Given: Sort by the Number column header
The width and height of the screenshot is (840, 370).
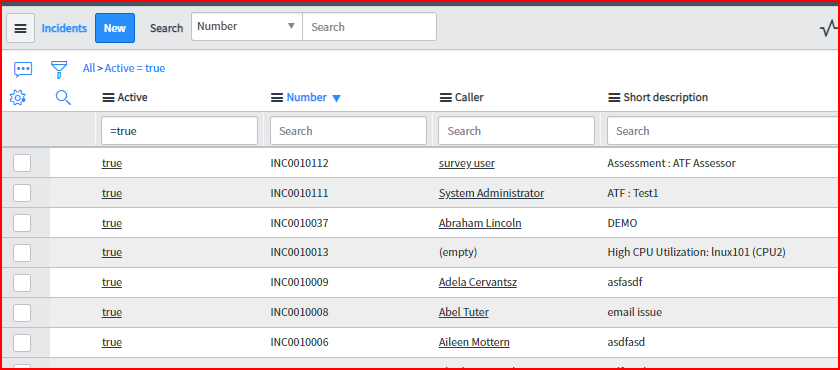Looking at the screenshot, I should (306, 97).
